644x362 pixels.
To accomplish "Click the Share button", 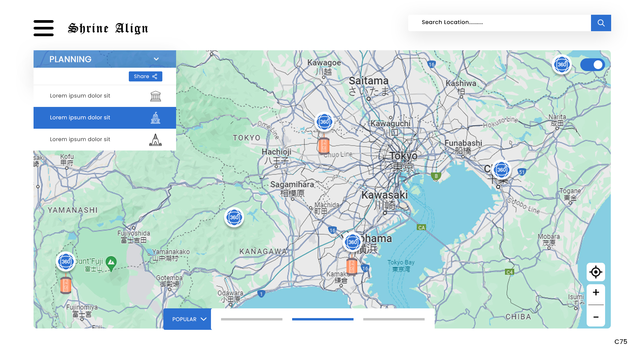I will (145, 76).
